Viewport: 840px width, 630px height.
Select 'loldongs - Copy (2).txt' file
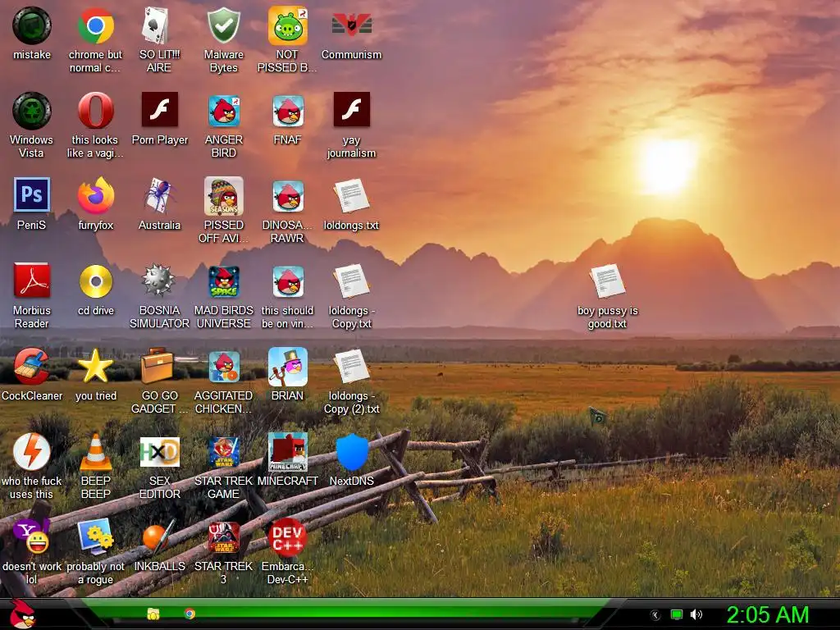351,367
